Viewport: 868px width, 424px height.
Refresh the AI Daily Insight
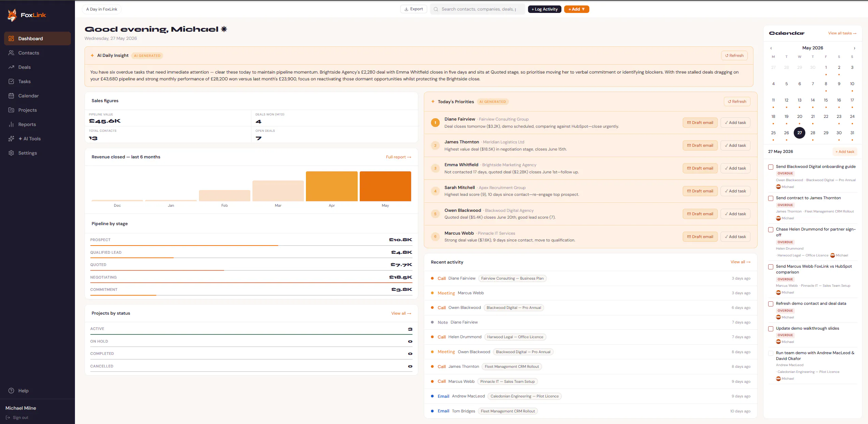[x=734, y=56]
